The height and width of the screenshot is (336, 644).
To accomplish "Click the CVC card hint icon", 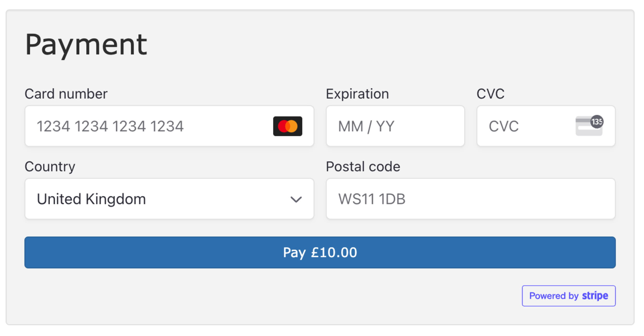I will (x=589, y=126).
